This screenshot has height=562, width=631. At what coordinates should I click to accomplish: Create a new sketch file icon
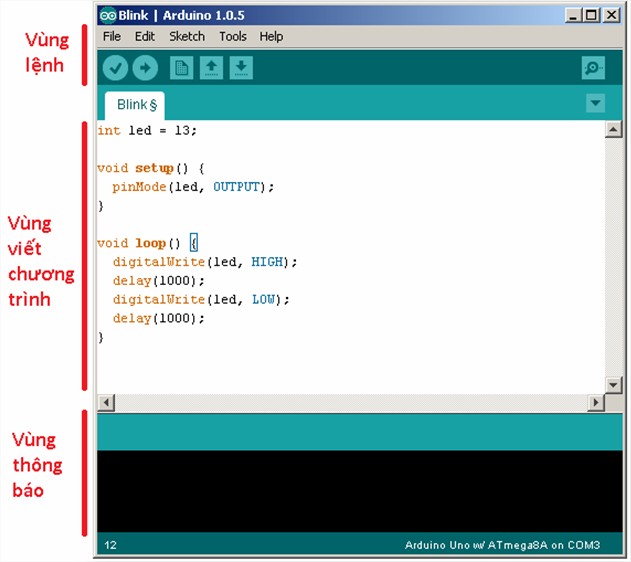tap(181, 68)
